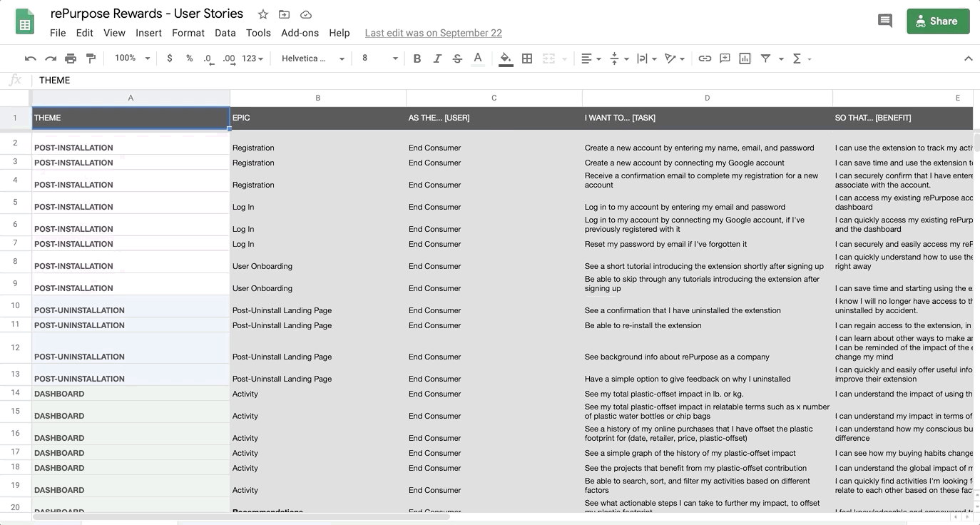The image size is (980, 525).
Task: Open the View menu
Action: tap(114, 33)
